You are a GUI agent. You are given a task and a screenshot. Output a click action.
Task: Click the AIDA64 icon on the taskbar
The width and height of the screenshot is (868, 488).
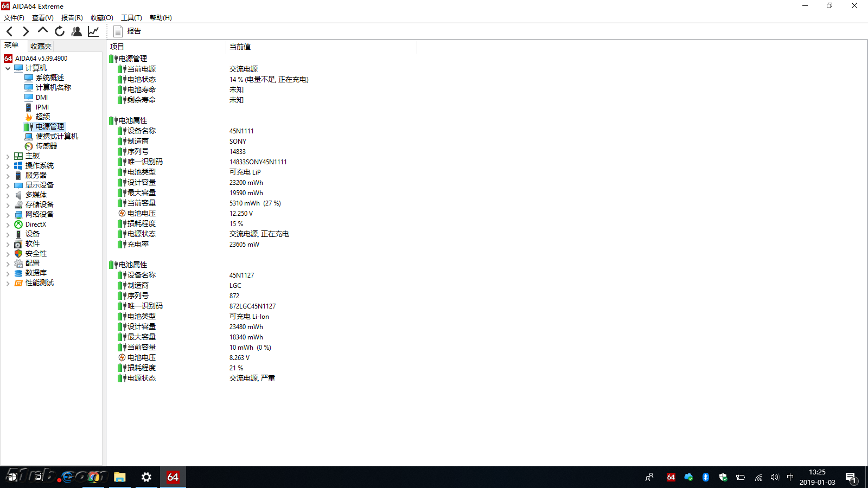pos(173,477)
